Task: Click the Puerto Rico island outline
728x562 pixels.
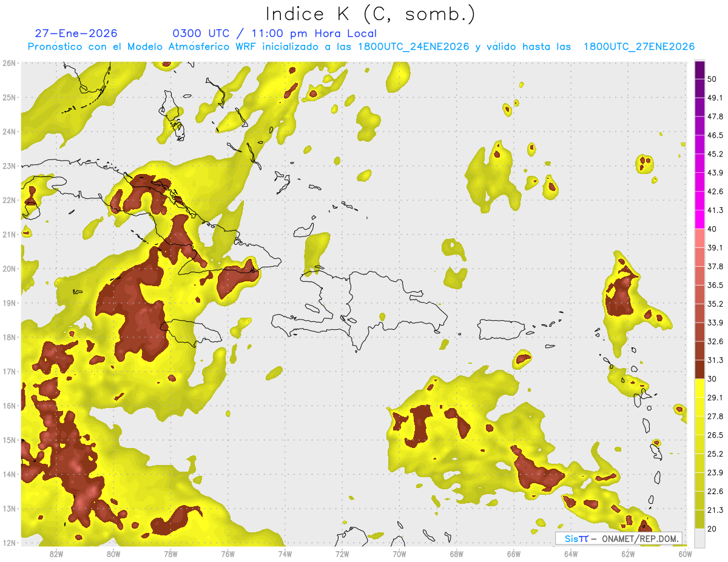Action: click(502, 329)
